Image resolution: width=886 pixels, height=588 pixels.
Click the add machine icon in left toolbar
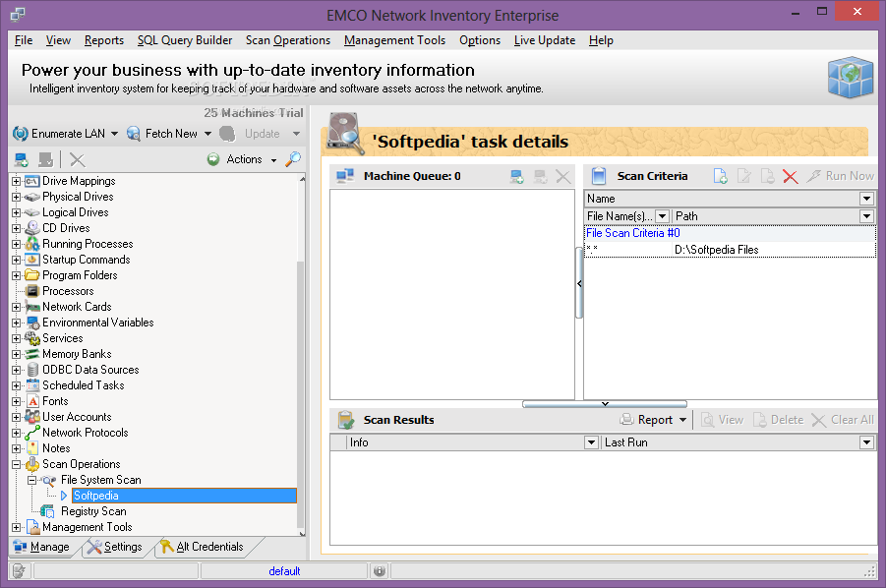[22, 160]
